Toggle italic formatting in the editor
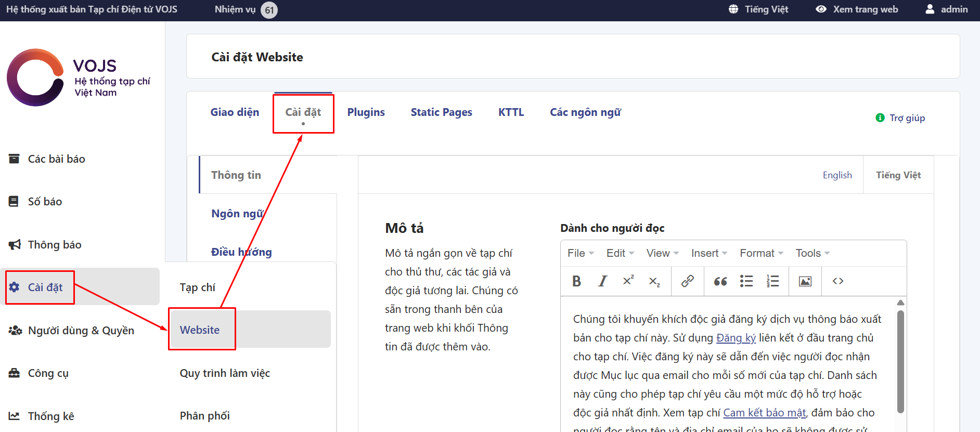This screenshot has height=432, width=980. point(602,281)
